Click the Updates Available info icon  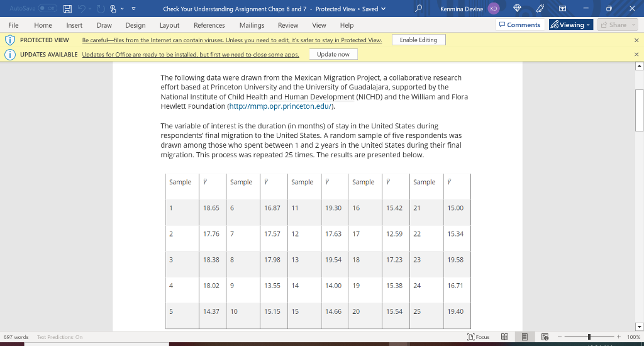(x=10, y=54)
